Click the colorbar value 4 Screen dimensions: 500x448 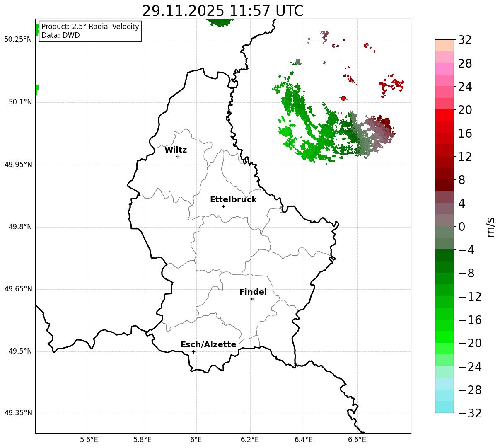461,203
